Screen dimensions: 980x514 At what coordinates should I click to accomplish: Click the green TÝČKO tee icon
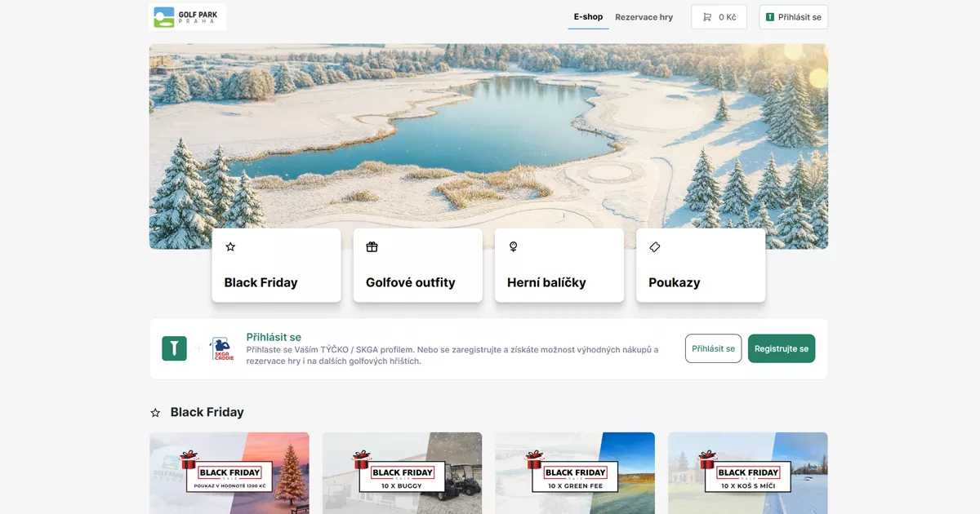(174, 348)
